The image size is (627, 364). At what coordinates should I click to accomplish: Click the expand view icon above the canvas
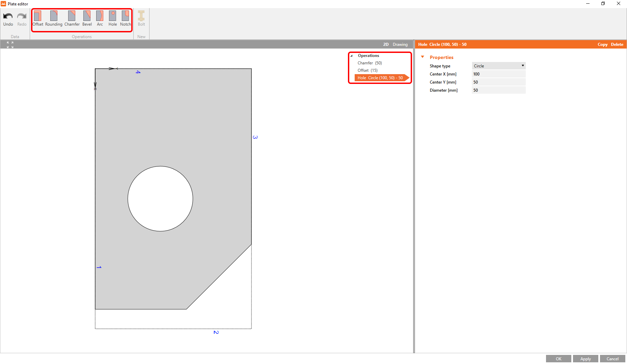[x=10, y=44]
